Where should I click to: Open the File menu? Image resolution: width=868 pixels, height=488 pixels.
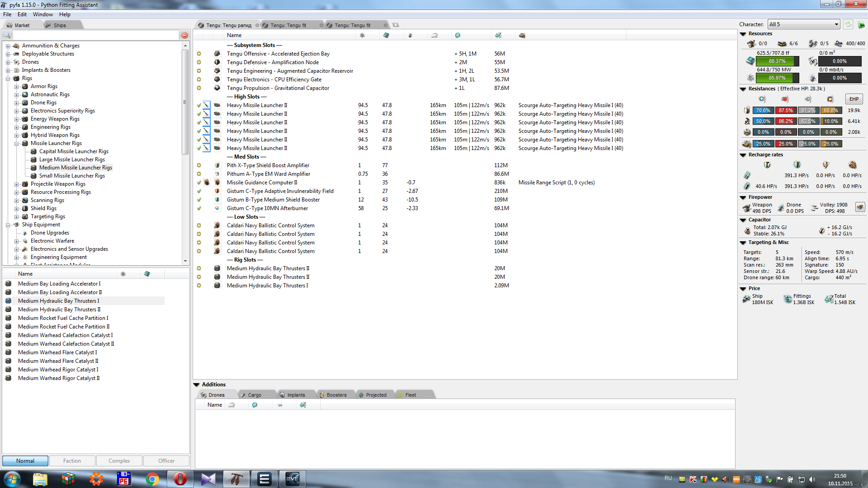point(7,14)
